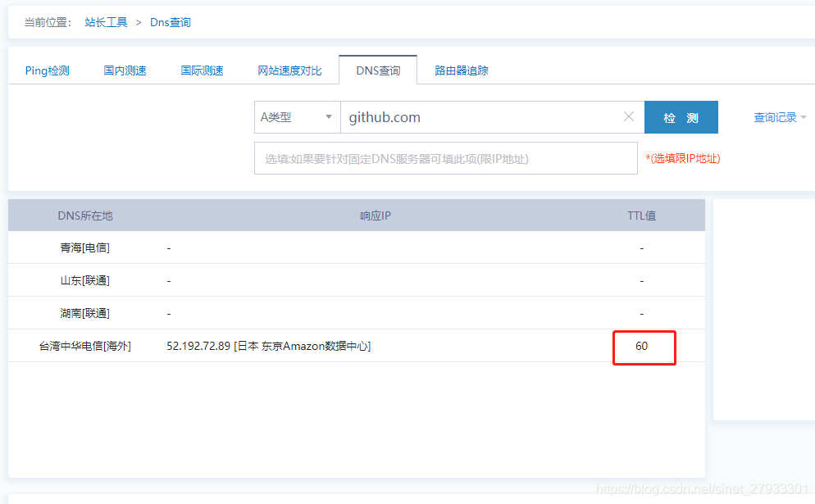The height and width of the screenshot is (504, 815).
Task: Click the TTL值 column header
Action: click(641, 216)
